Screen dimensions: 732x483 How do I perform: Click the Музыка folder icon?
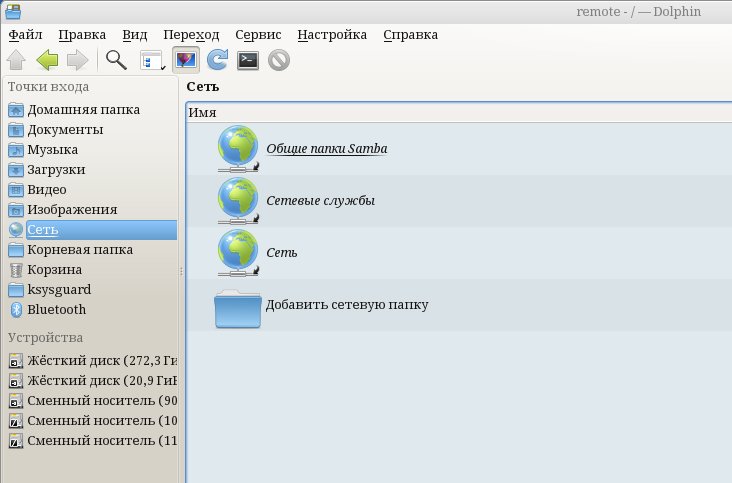(x=16, y=150)
